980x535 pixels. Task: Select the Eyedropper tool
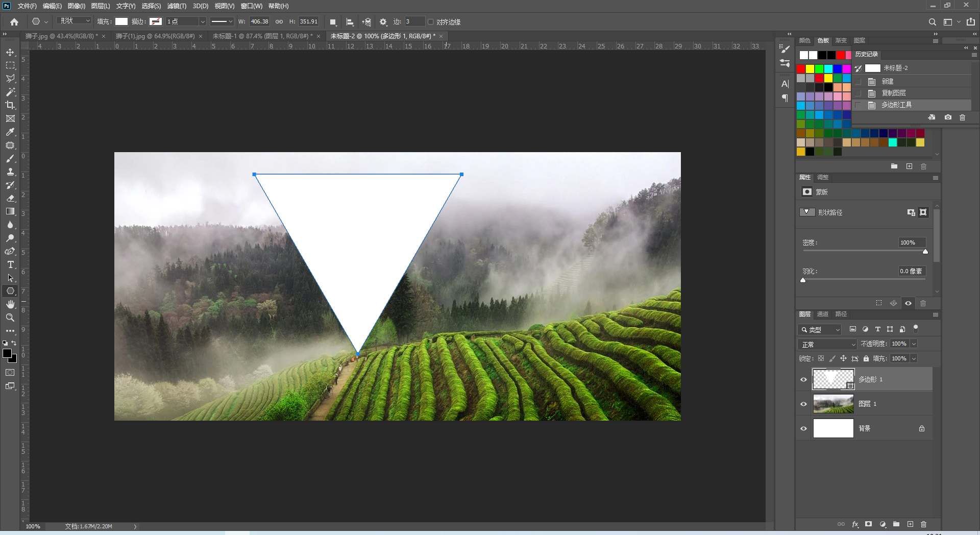click(x=10, y=132)
